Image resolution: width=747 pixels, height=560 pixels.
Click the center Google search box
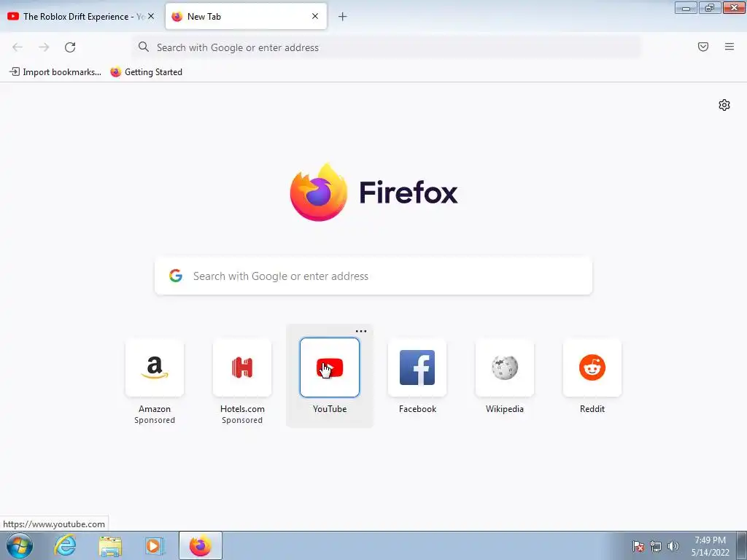[373, 276]
